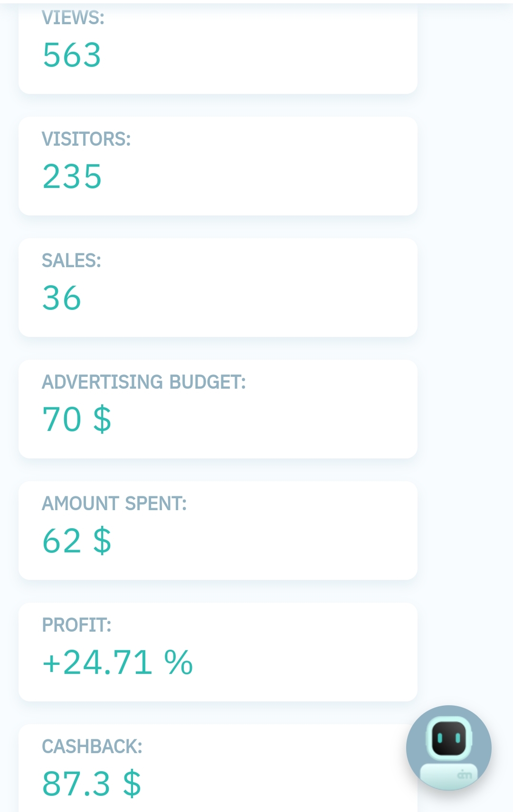Click the PROFIT label
513x812 pixels.
(x=76, y=625)
